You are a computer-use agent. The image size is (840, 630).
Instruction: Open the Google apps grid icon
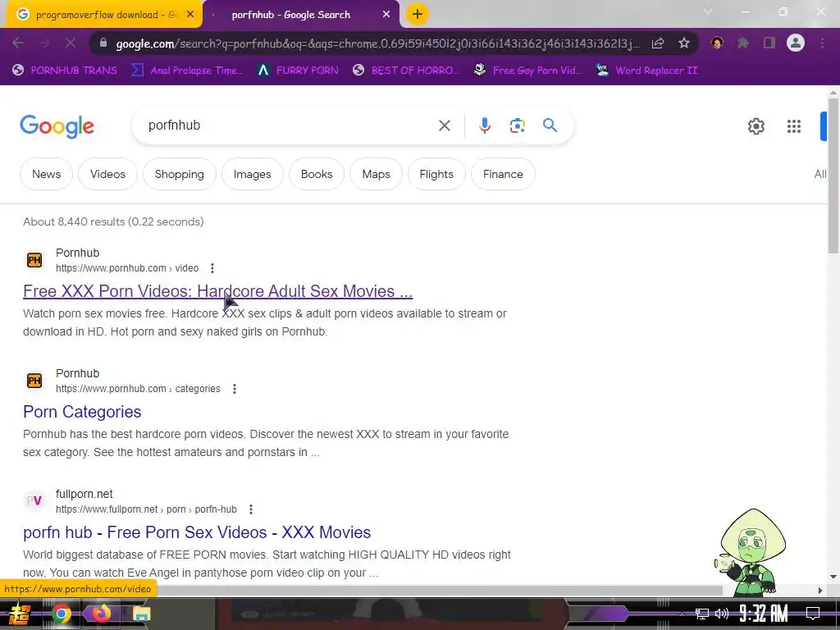pos(794,126)
